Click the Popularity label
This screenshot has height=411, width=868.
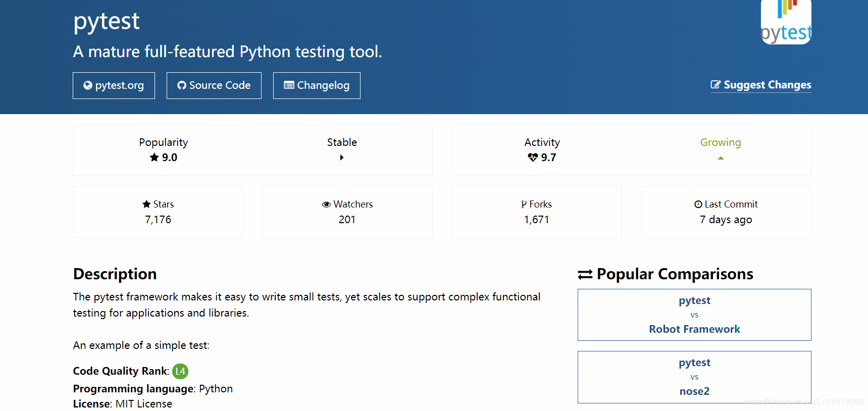pyautogui.click(x=164, y=142)
